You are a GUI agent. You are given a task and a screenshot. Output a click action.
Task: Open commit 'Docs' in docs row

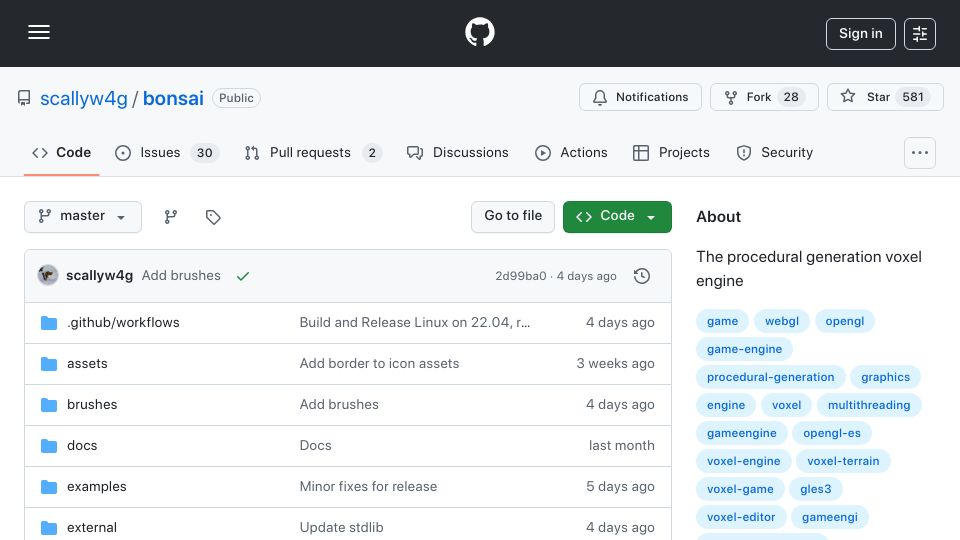click(x=315, y=446)
